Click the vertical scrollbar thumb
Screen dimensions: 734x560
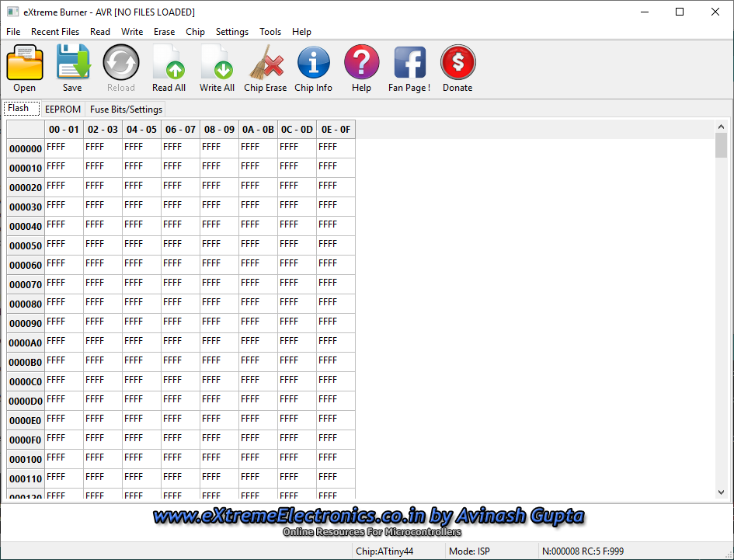pos(721,145)
